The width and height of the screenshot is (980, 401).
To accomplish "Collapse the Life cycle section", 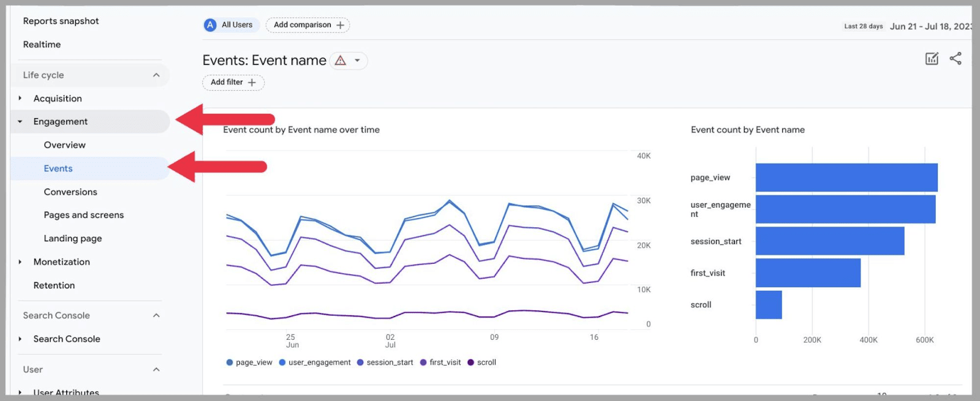I will [156, 75].
